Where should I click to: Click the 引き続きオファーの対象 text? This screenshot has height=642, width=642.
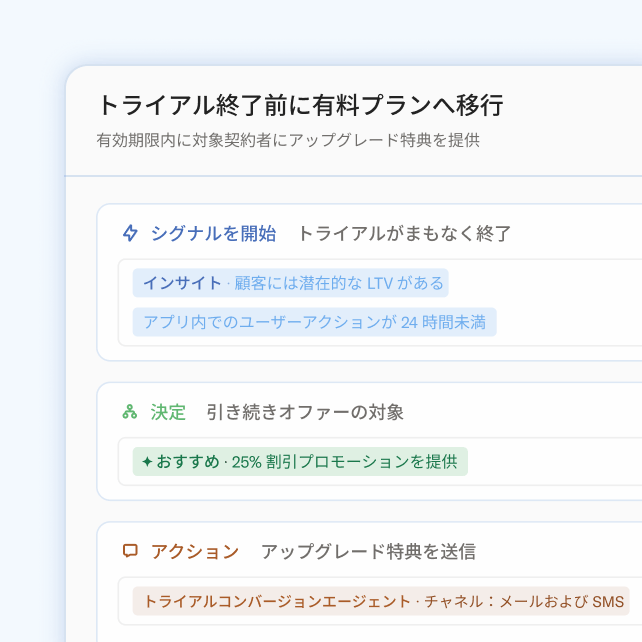click(305, 412)
